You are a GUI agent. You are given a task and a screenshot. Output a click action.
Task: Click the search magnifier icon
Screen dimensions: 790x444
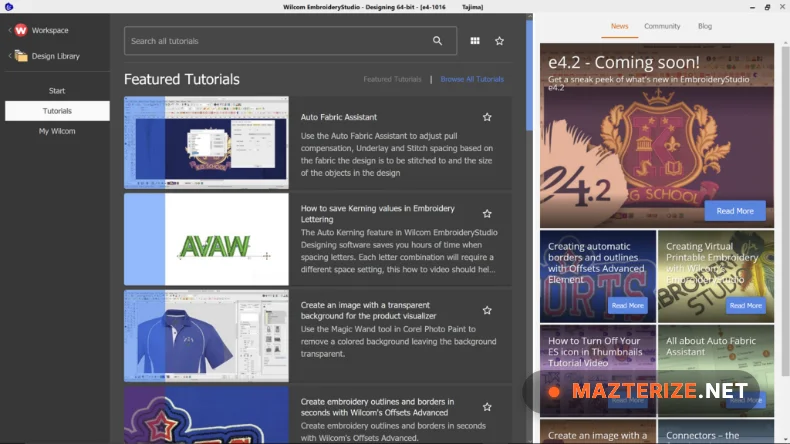click(x=437, y=41)
